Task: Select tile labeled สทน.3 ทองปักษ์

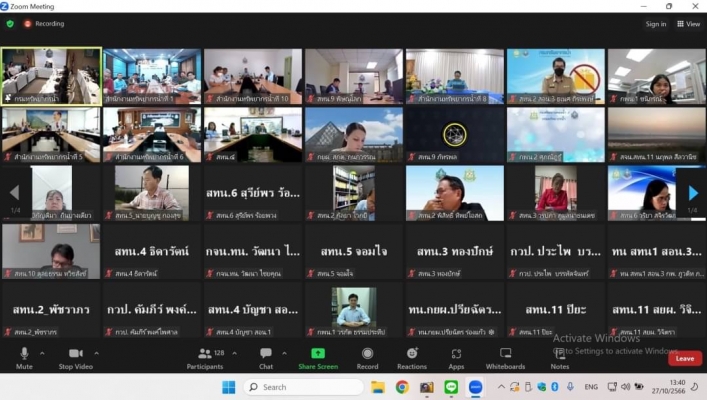Action: pos(454,251)
